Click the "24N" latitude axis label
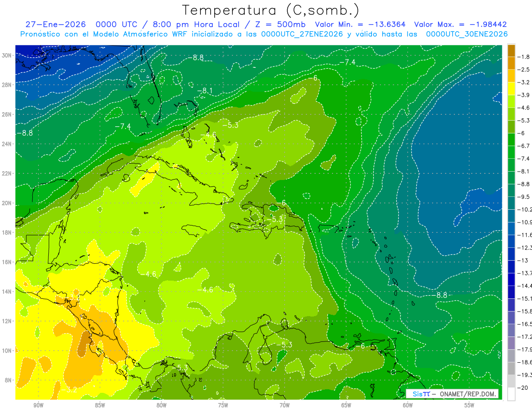This screenshot has width=532, height=411. click(7, 144)
